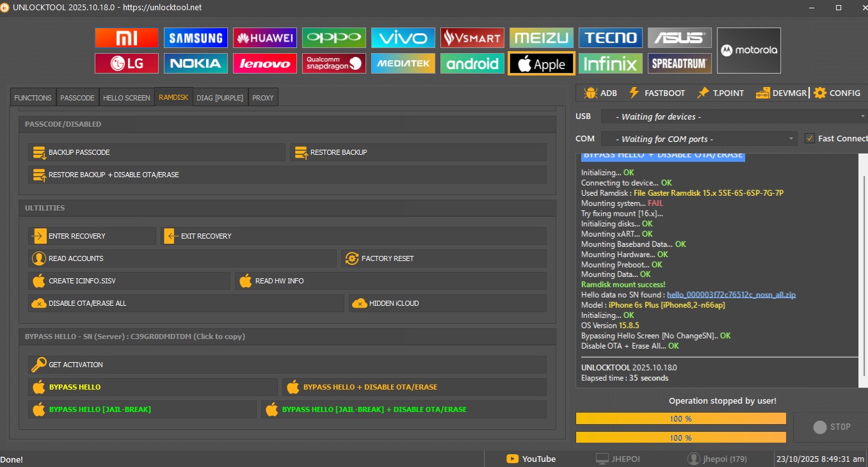Viewport: 868px width, 467px height.
Task: Click READ ACCOUNTS button
Action: [x=182, y=258]
